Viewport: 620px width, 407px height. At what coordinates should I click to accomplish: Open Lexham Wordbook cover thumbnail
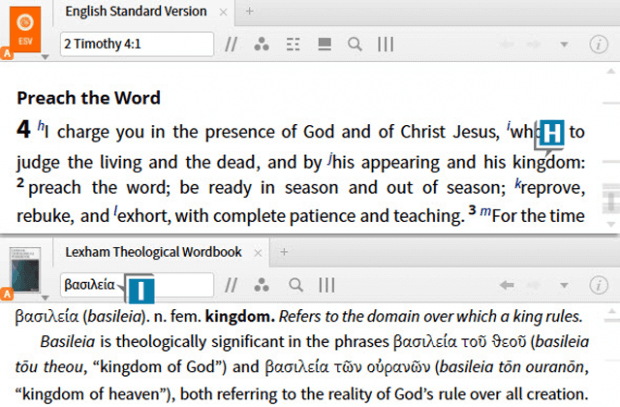click(25, 270)
